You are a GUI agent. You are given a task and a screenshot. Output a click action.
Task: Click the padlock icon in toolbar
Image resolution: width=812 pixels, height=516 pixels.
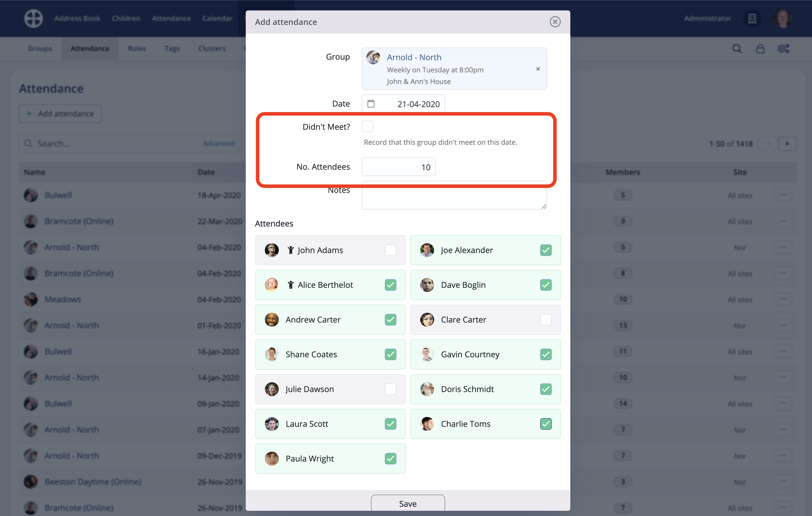click(760, 49)
